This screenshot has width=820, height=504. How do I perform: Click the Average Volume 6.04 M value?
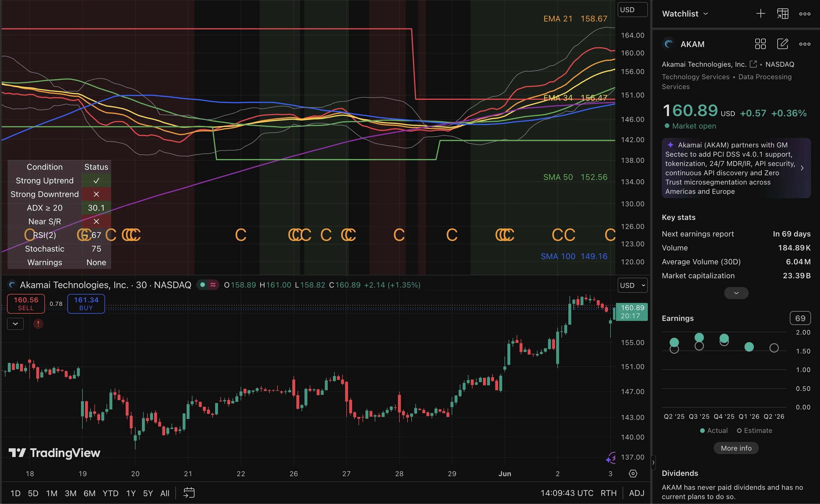pos(798,262)
